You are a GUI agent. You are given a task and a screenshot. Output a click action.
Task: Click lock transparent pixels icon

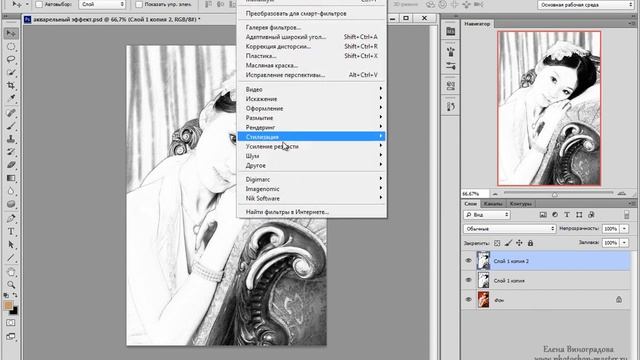497,243
